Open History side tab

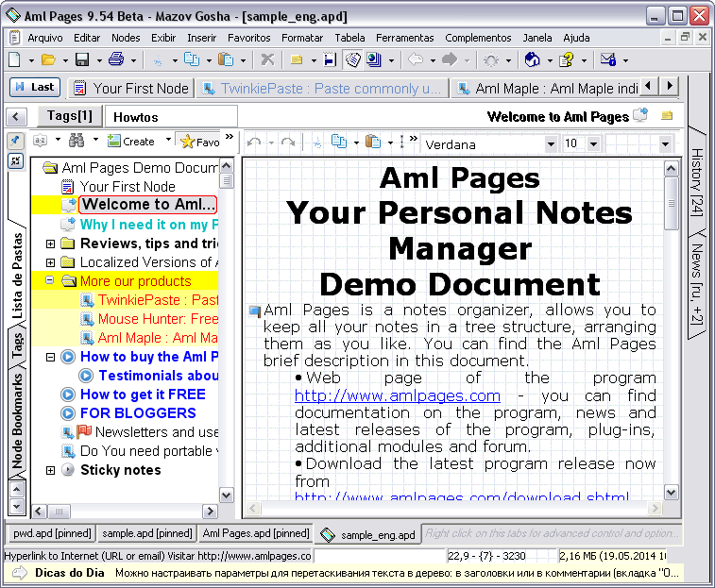point(696,182)
